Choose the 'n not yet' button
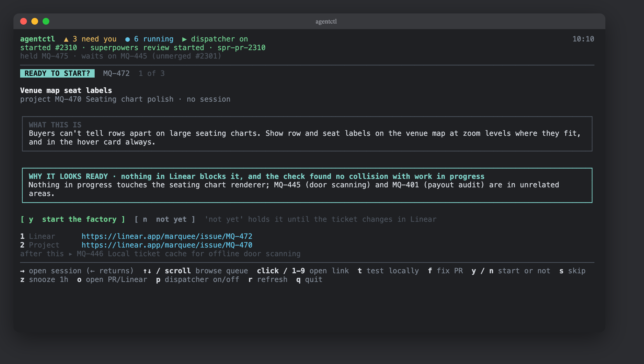This screenshot has width=644, height=364. (x=165, y=219)
